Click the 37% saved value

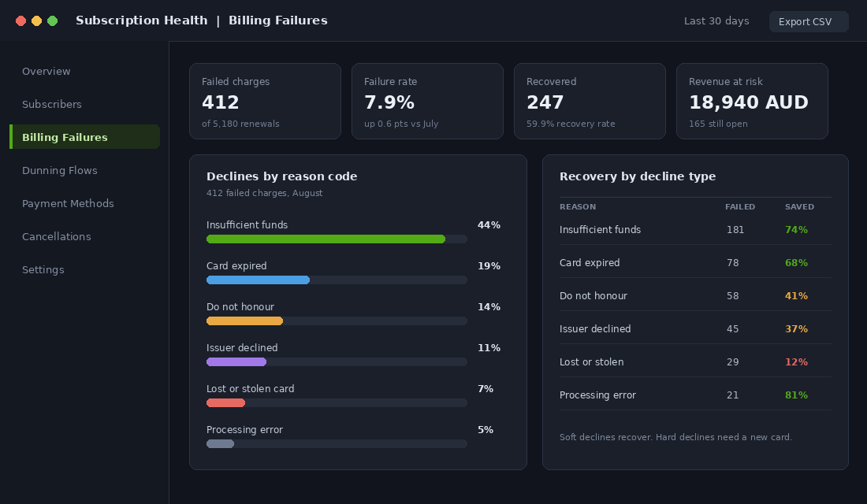click(x=796, y=329)
